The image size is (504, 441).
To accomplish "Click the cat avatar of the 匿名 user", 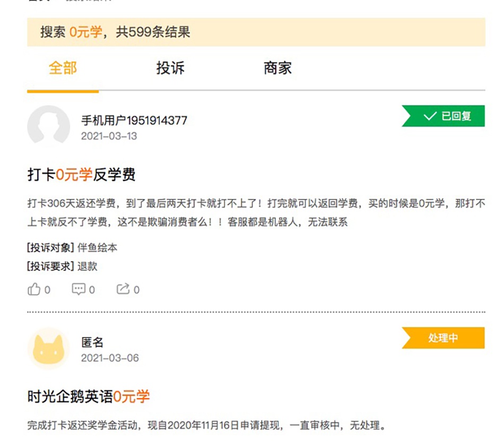I will pos(48,348).
